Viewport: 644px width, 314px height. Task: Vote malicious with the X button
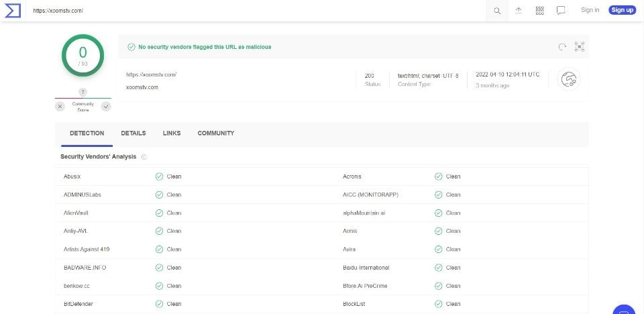point(60,107)
